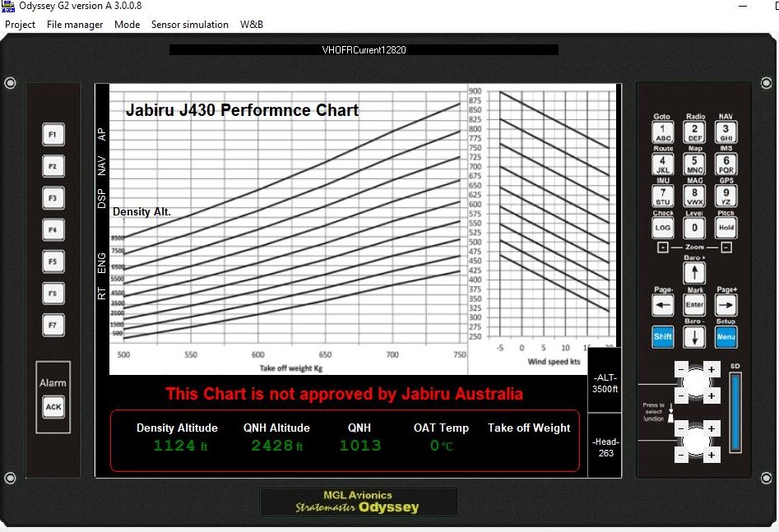This screenshot has height=532, width=779.
Task: Open the Sensor simulation menu
Action: (189, 25)
